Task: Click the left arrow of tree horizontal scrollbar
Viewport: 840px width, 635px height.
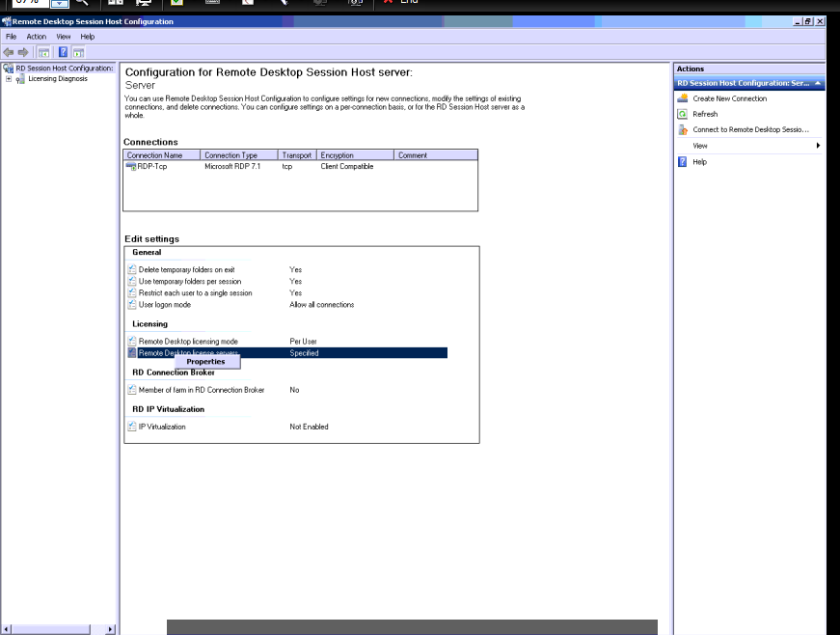Action: click(x=6, y=629)
